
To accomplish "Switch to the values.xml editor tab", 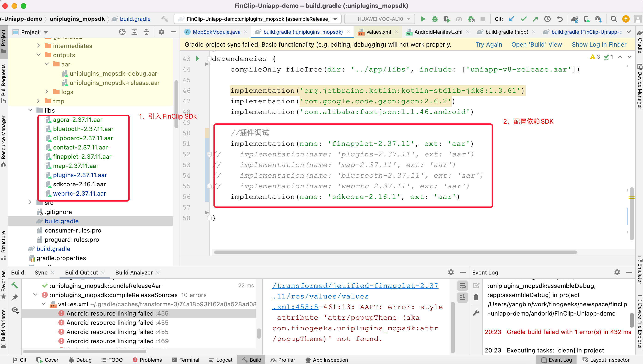I will pos(379,32).
